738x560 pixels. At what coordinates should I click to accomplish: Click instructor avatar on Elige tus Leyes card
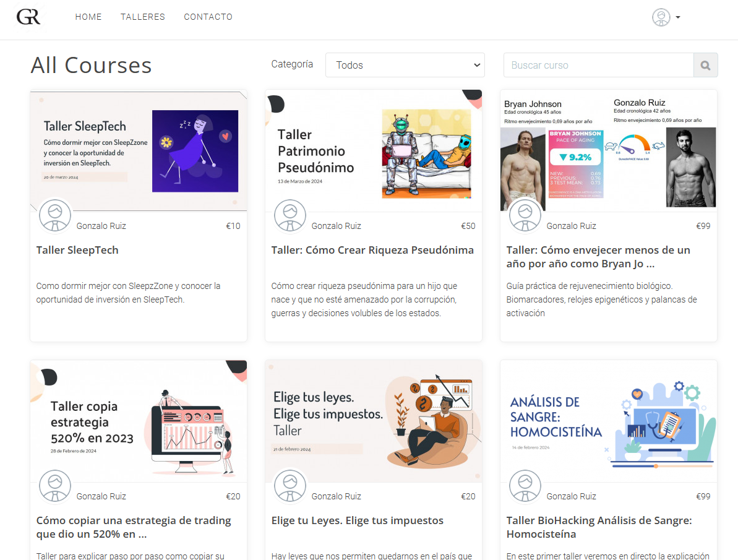(x=290, y=486)
